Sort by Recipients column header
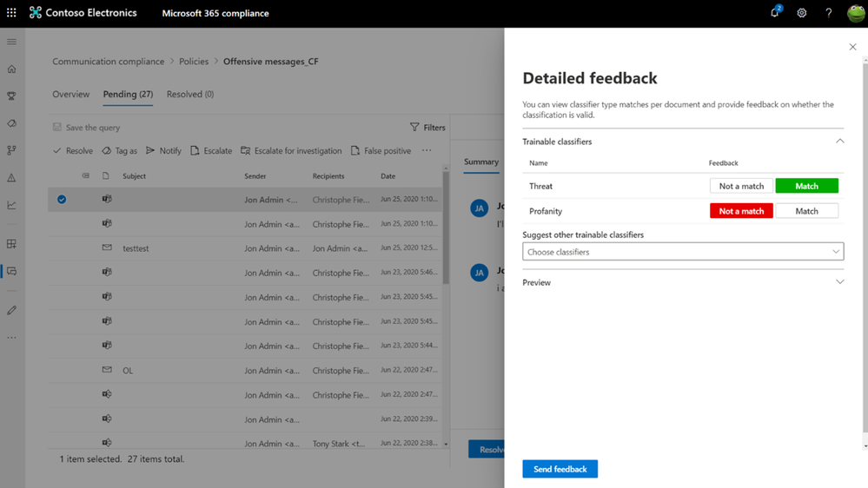This screenshot has height=488, width=868. pyautogui.click(x=328, y=176)
